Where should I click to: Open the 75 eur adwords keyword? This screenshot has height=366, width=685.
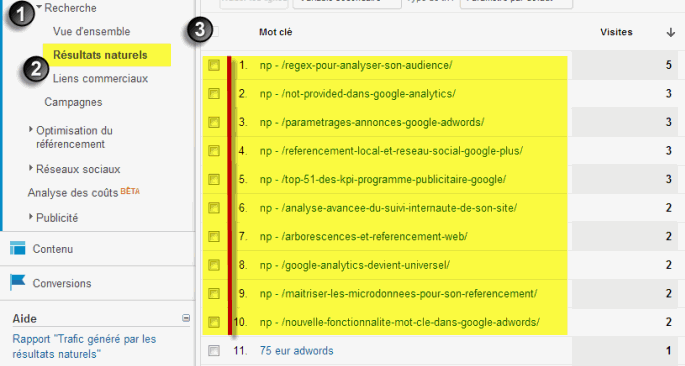[x=296, y=350]
